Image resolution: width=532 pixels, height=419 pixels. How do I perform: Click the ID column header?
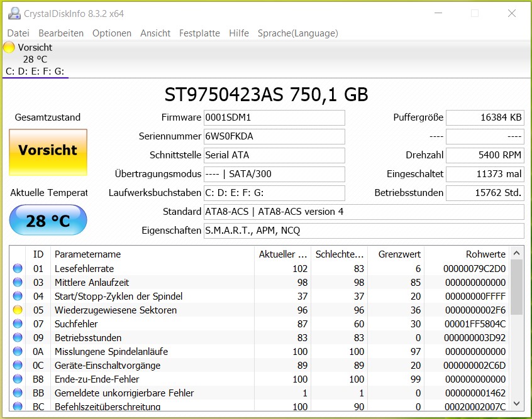point(38,254)
